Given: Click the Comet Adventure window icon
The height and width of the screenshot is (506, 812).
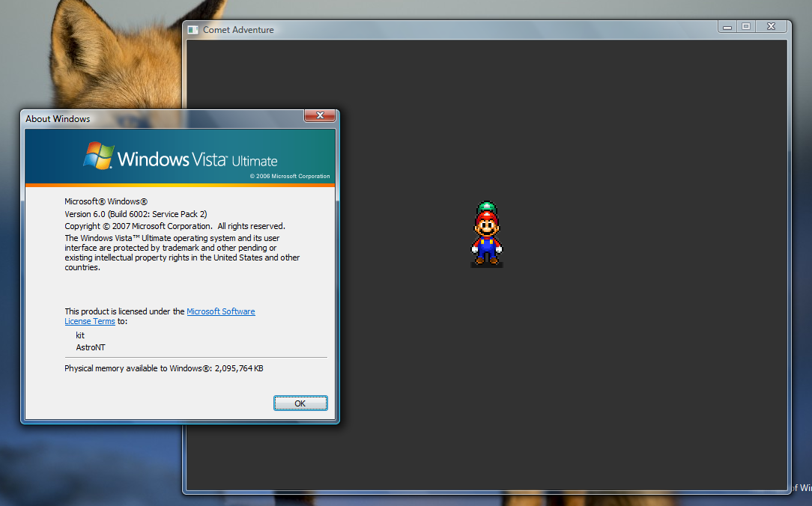Looking at the screenshot, I should [193, 30].
